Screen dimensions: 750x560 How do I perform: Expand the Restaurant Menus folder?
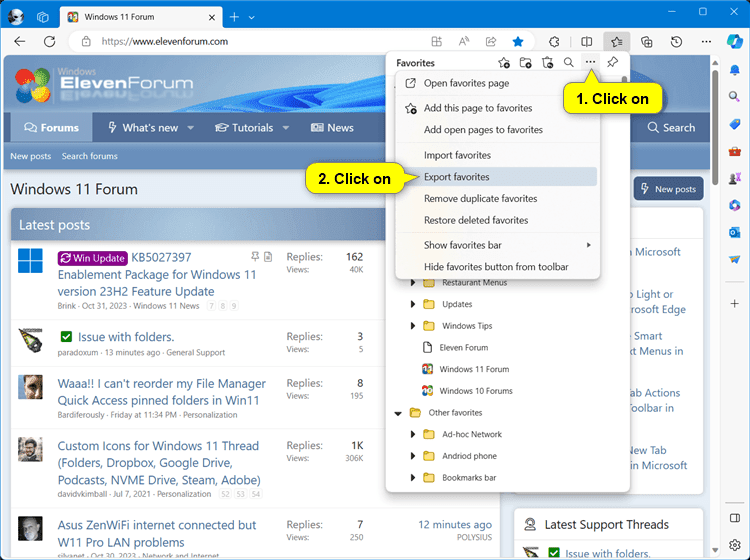[413, 283]
